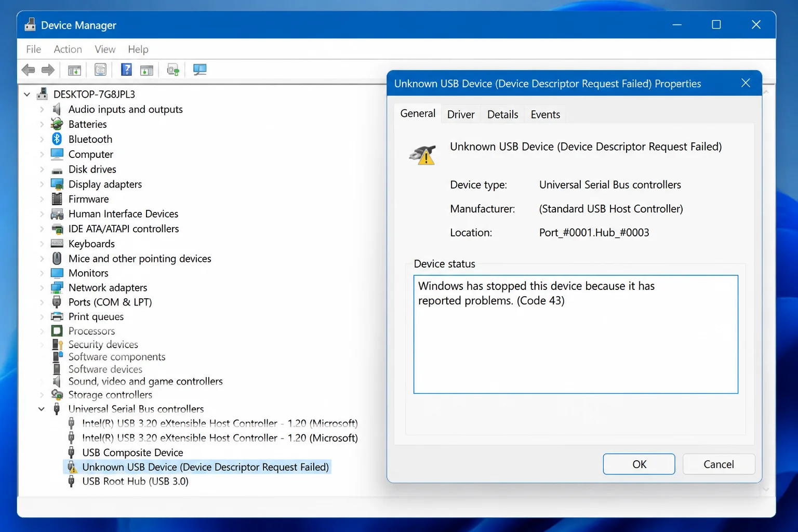Open the View menu
798x532 pixels.
click(x=105, y=49)
